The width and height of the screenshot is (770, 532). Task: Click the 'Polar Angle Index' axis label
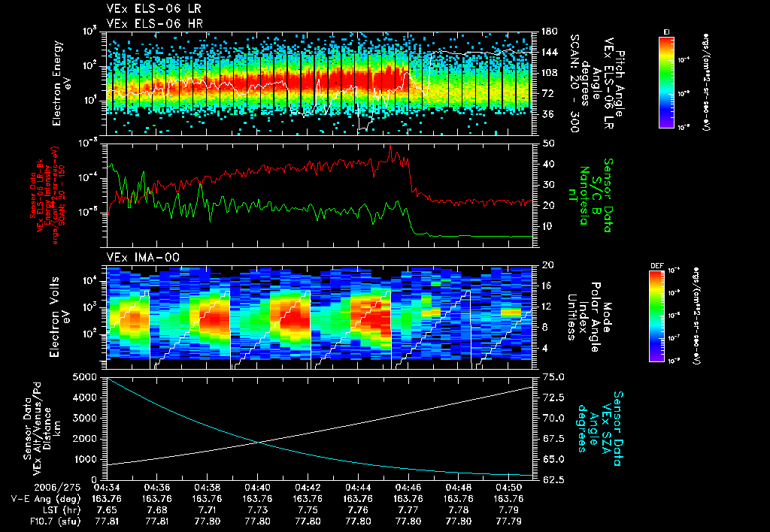(589, 316)
